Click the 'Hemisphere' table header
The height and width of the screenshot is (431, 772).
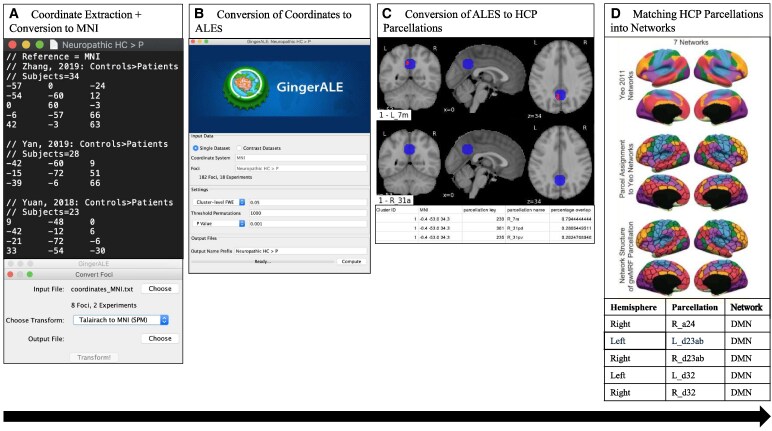click(x=633, y=307)
